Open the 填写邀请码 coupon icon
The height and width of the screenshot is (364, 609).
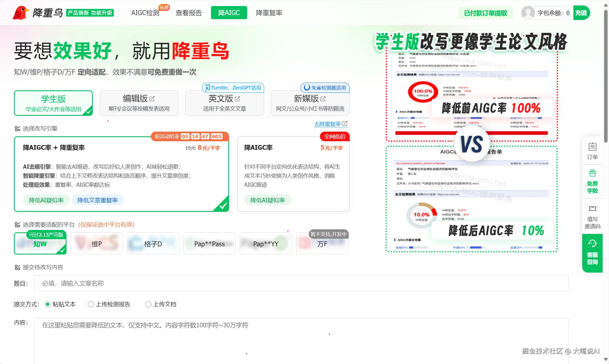[592, 209]
